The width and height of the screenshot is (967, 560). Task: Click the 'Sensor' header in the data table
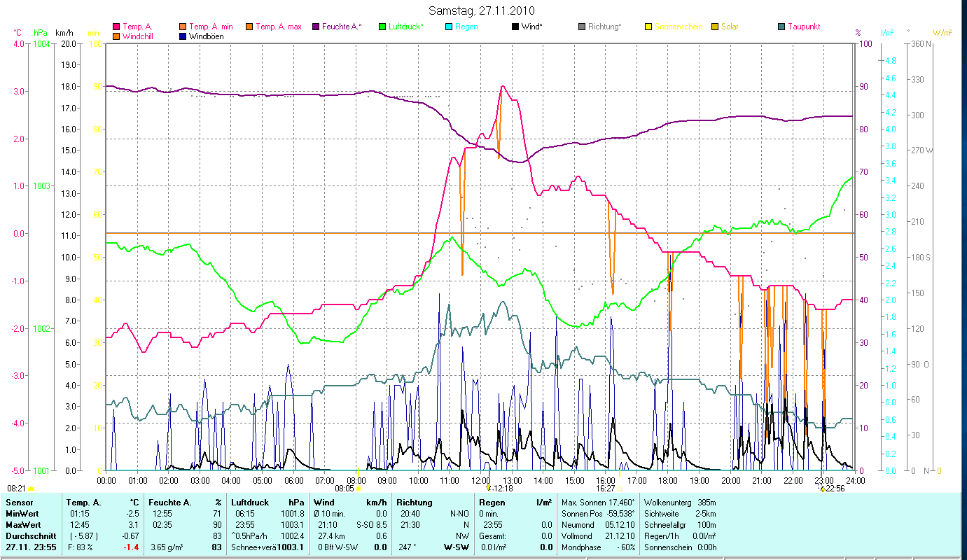pyautogui.click(x=19, y=503)
